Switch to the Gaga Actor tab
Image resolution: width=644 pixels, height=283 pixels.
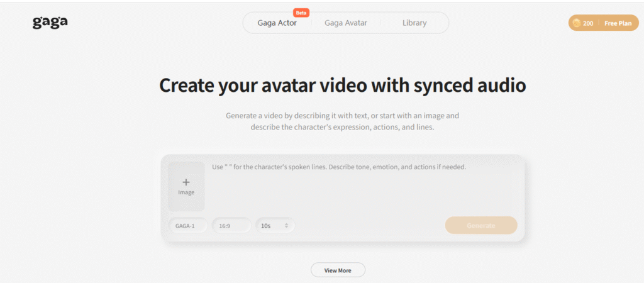point(277,23)
